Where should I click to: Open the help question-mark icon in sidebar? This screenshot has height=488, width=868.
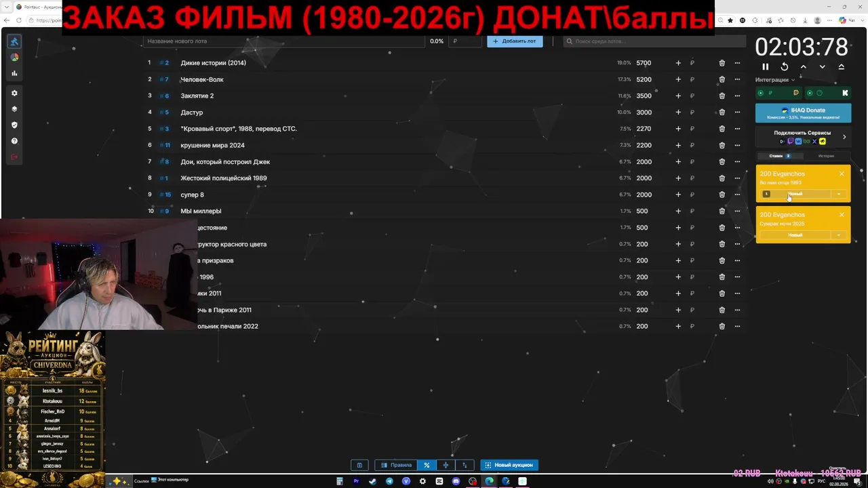pos(14,141)
